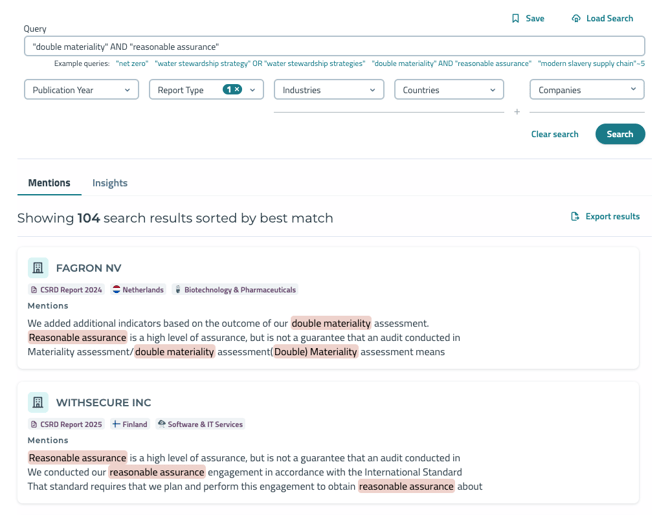Click the Clear search link
The width and height of the screenshot is (670, 515).
tap(554, 134)
